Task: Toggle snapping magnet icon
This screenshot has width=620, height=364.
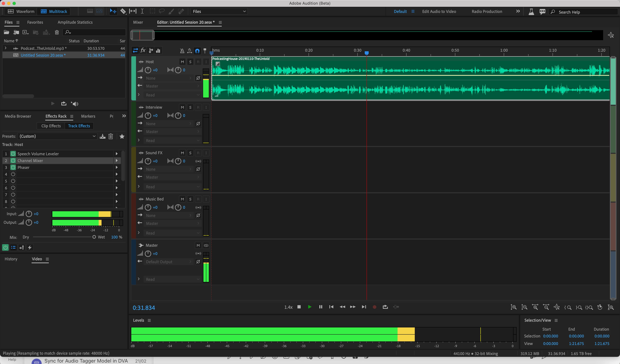Action: 197,51
